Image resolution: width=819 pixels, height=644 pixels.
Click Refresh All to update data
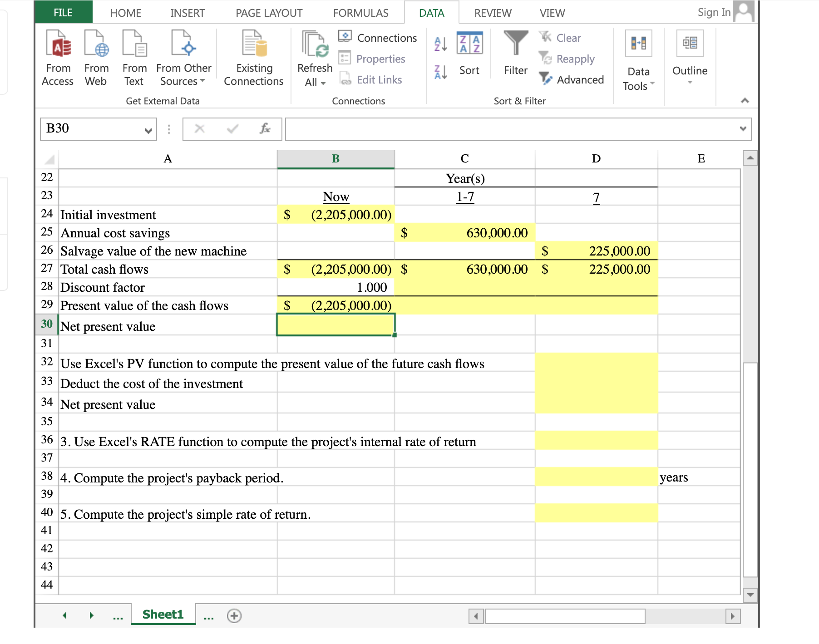pyautogui.click(x=315, y=57)
